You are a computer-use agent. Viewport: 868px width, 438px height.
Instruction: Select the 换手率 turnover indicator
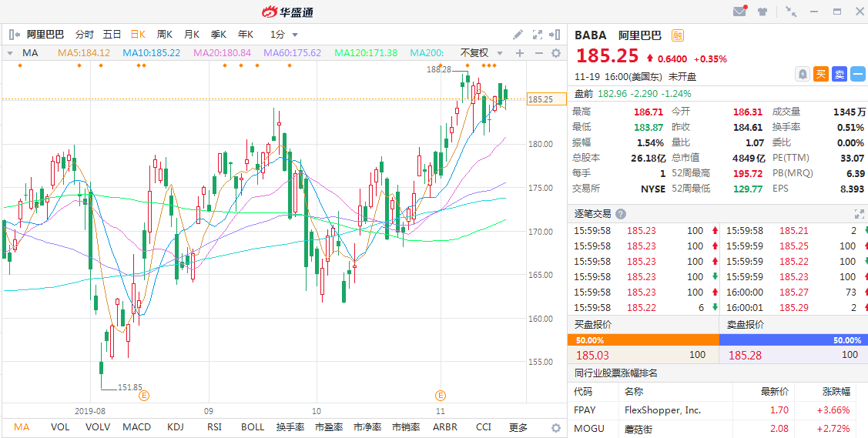(290, 427)
